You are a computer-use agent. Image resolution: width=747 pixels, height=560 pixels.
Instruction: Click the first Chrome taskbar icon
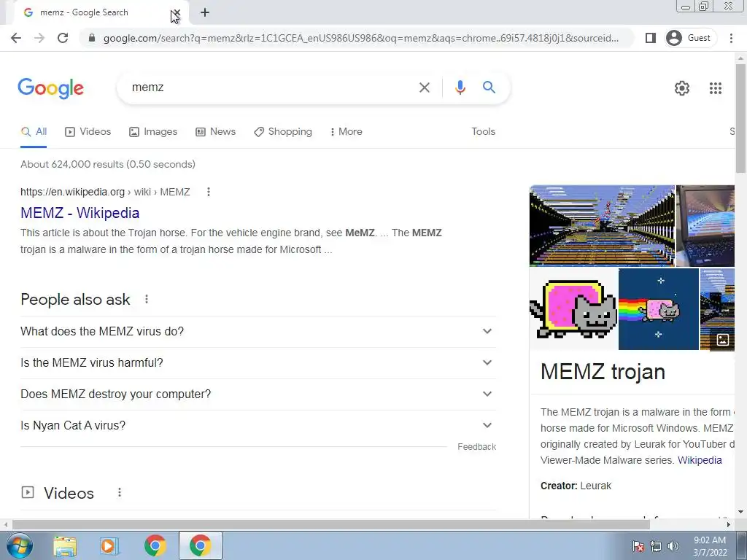click(x=155, y=545)
